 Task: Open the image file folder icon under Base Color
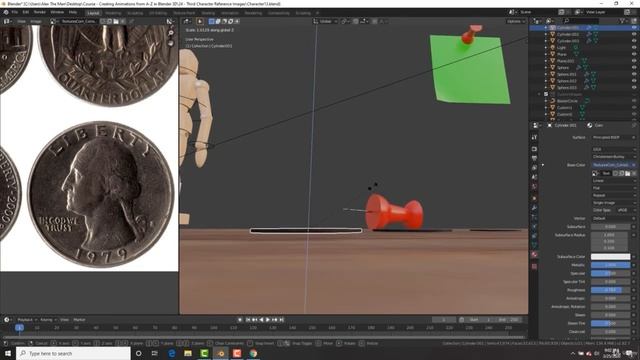click(628, 173)
